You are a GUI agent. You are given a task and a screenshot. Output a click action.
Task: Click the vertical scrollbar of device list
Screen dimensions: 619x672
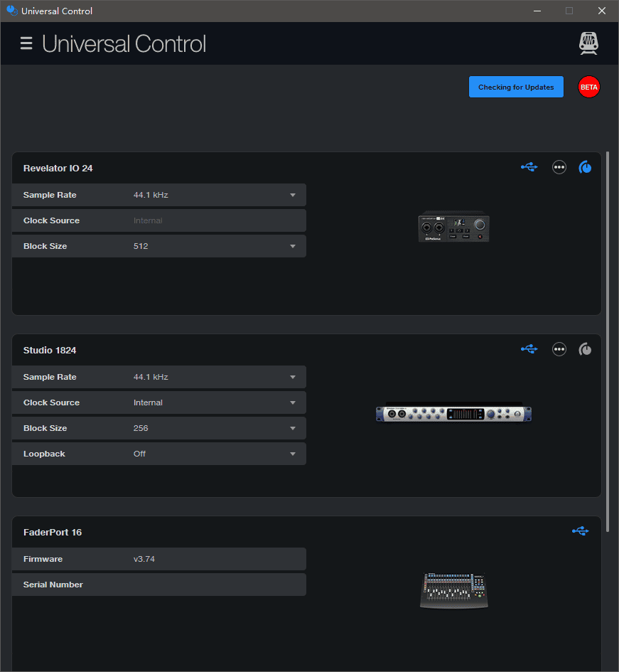coord(608,341)
